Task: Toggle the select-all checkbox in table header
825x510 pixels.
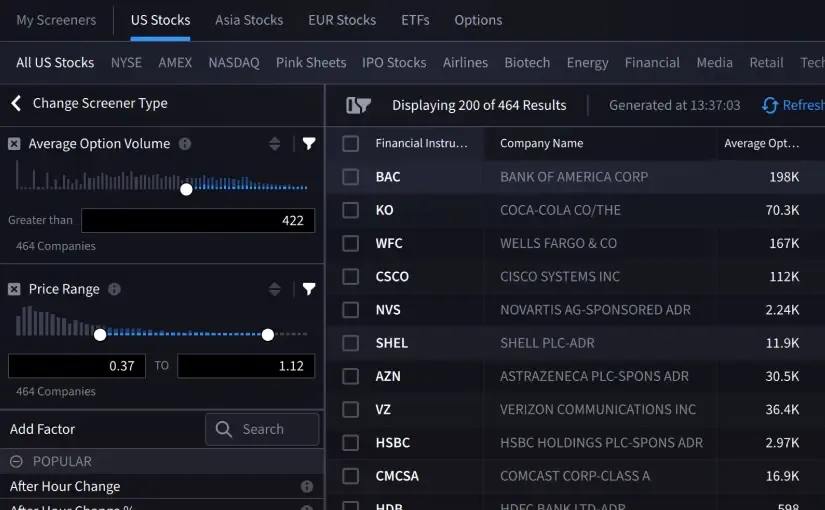Action: pos(350,143)
